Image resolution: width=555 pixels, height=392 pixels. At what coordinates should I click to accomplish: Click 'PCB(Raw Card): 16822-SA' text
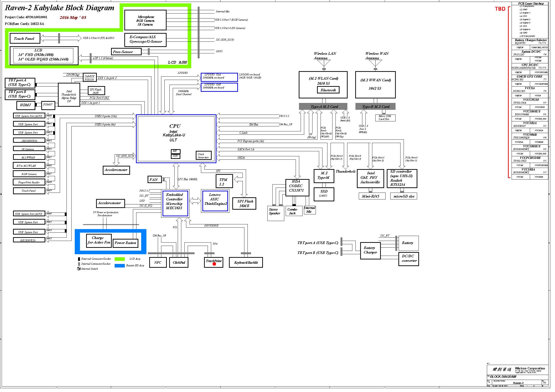(25, 24)
